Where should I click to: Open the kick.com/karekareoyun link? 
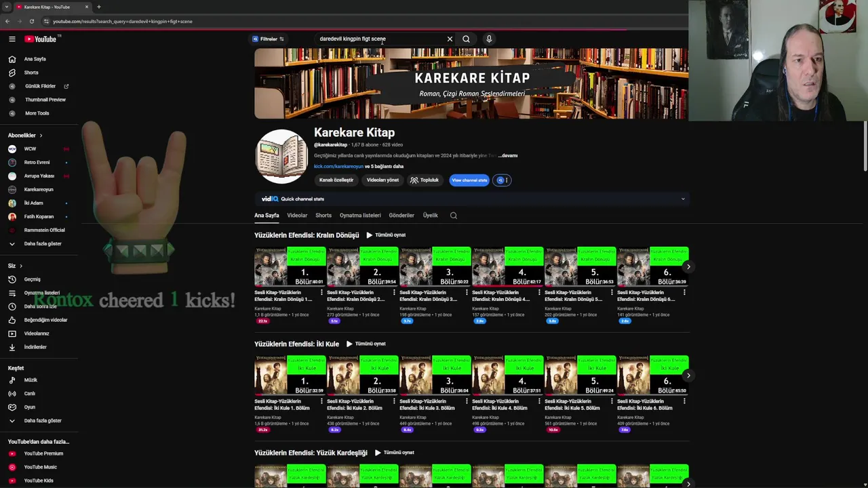point(338,167)
